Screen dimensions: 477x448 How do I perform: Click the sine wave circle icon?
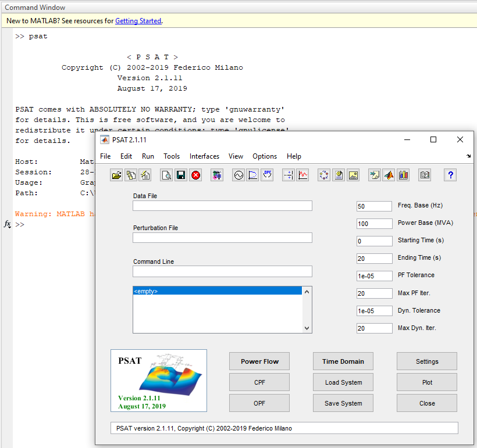click(238, 175)
